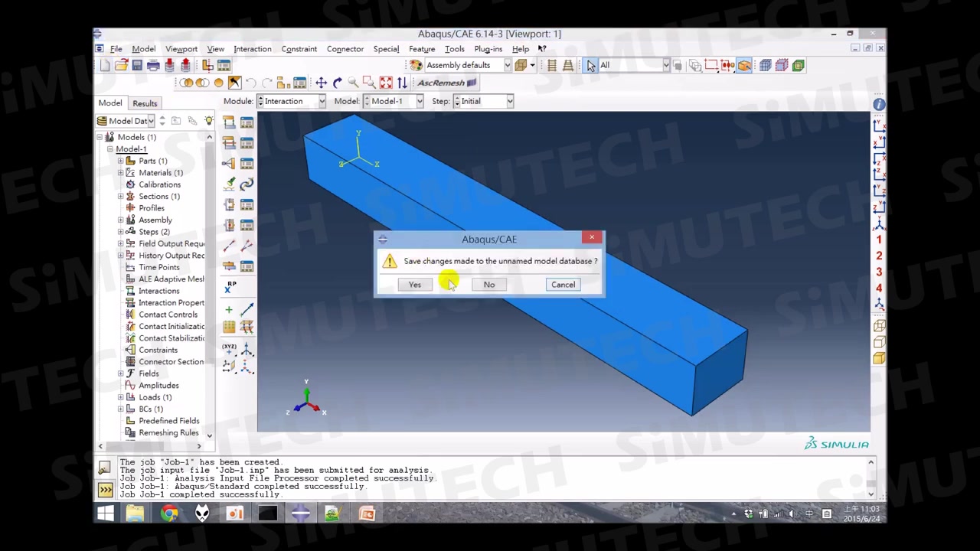The height and width of the screenshot is (551, 980).
Task: Open the Model Database tree dropdown
Action: 126,121
